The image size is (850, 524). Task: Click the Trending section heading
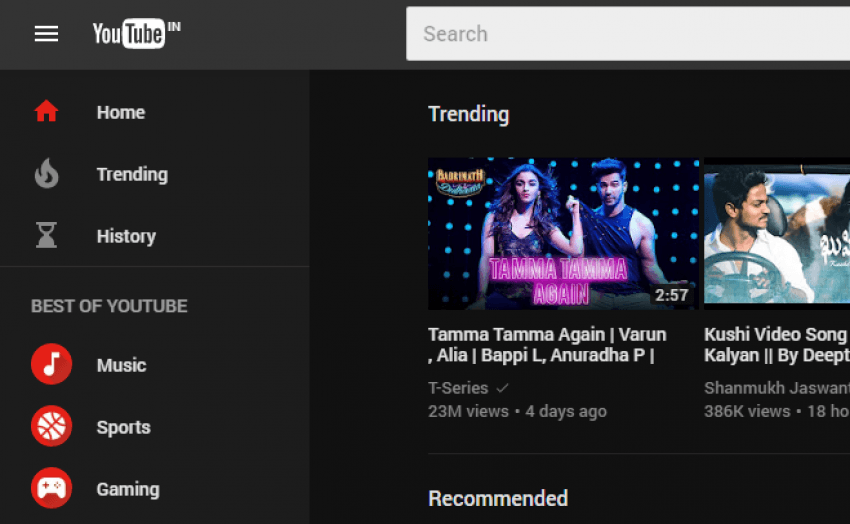(x=469, y=114)
